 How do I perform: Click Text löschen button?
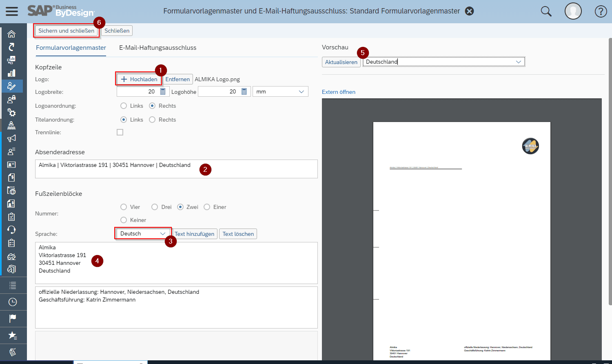point(238,234)
